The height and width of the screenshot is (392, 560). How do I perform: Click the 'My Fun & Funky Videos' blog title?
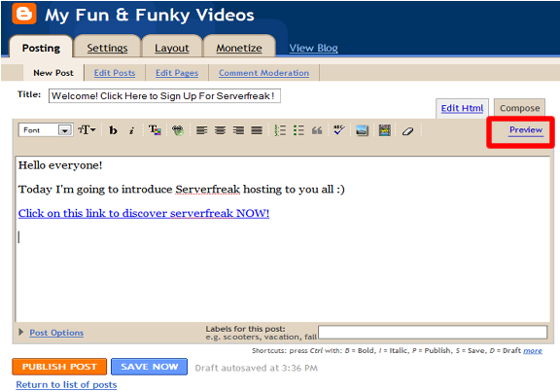coord(150,15)
